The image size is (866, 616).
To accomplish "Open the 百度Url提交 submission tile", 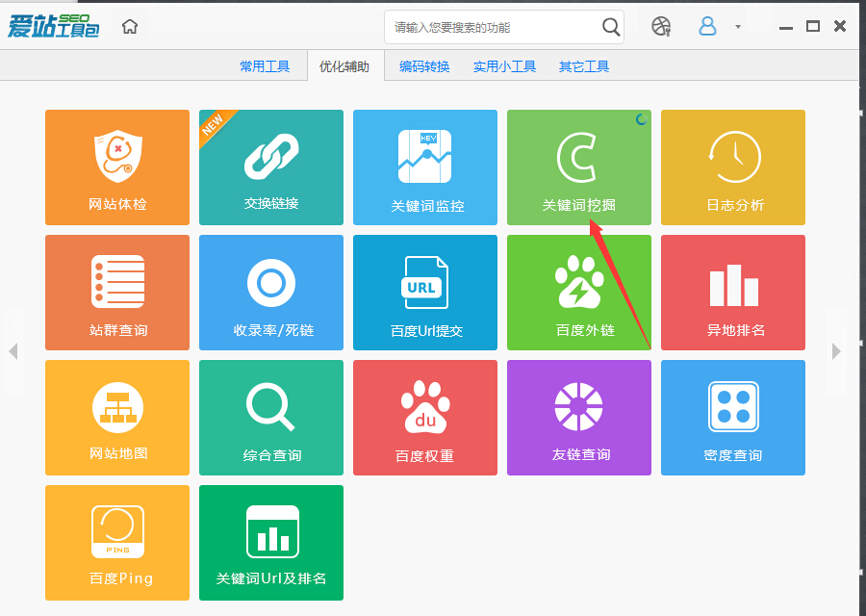I will [425, 293].
